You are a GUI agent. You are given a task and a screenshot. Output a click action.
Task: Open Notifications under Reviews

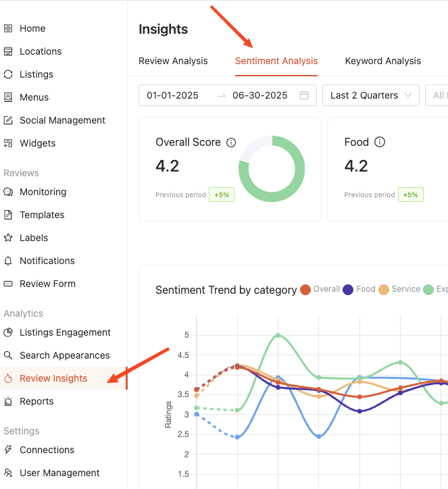coord(47,261)
